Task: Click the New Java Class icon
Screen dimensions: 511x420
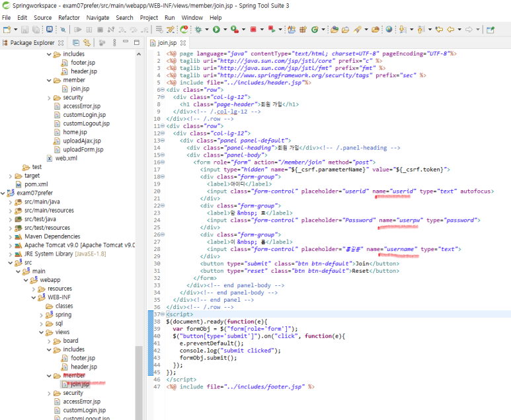Action: 315,30
